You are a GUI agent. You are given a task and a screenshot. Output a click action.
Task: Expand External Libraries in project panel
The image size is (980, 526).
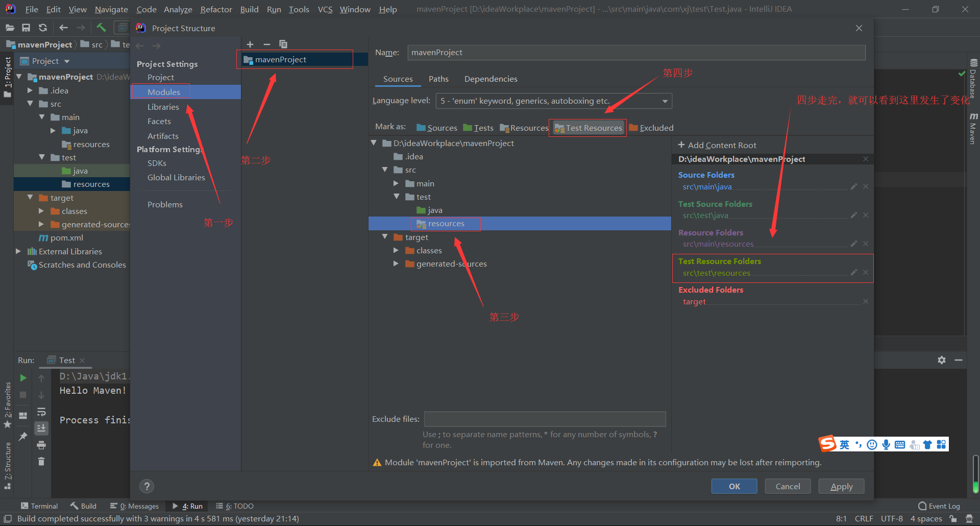(x=18, y=251)
